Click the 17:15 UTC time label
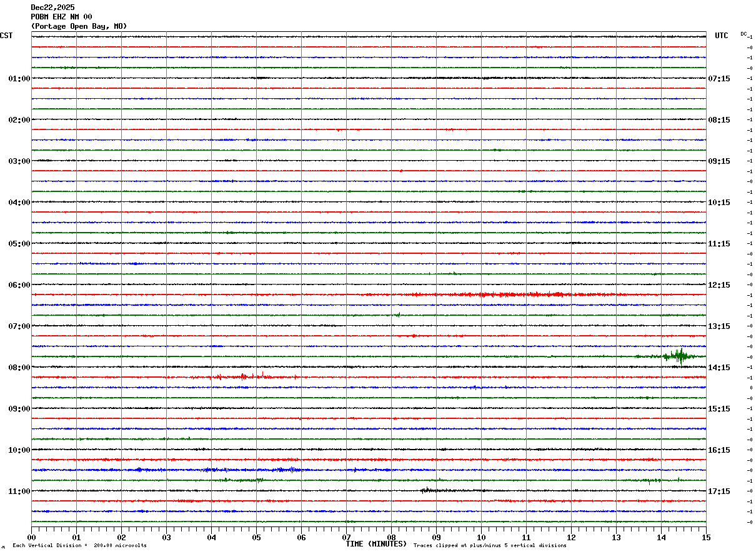The width and height of the screenshot is (756, 554). click(719, 491)
